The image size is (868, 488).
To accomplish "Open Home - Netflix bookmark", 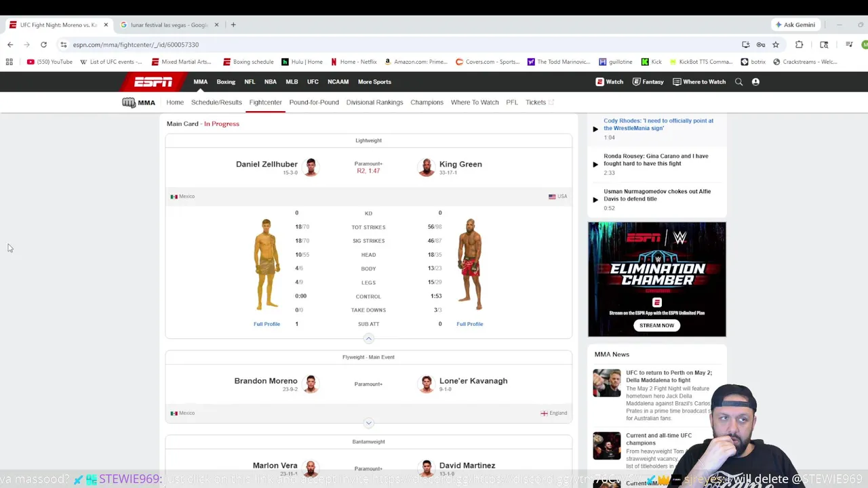I will point(354,62).
